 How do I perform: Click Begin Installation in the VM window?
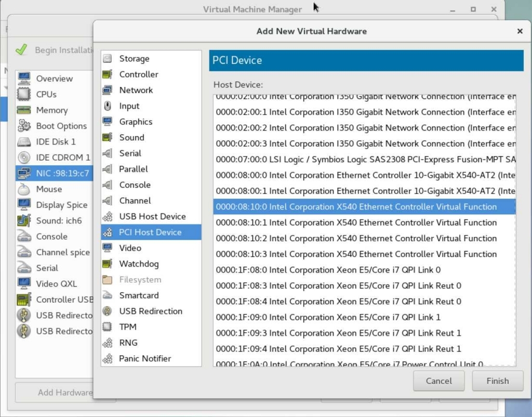pos(55,50)
